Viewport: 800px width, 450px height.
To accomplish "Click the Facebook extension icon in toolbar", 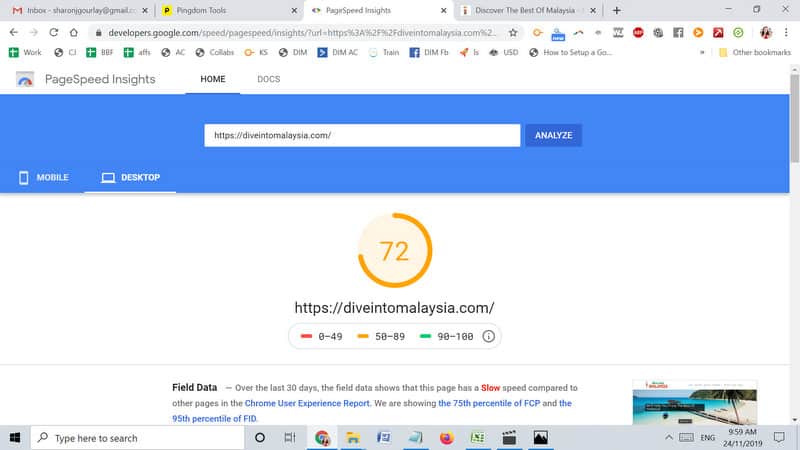I will 678,32.
